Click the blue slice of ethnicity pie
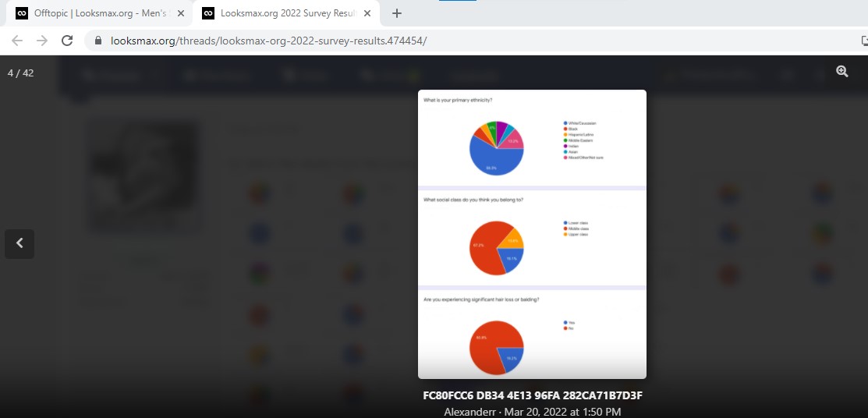 point(491,159)
